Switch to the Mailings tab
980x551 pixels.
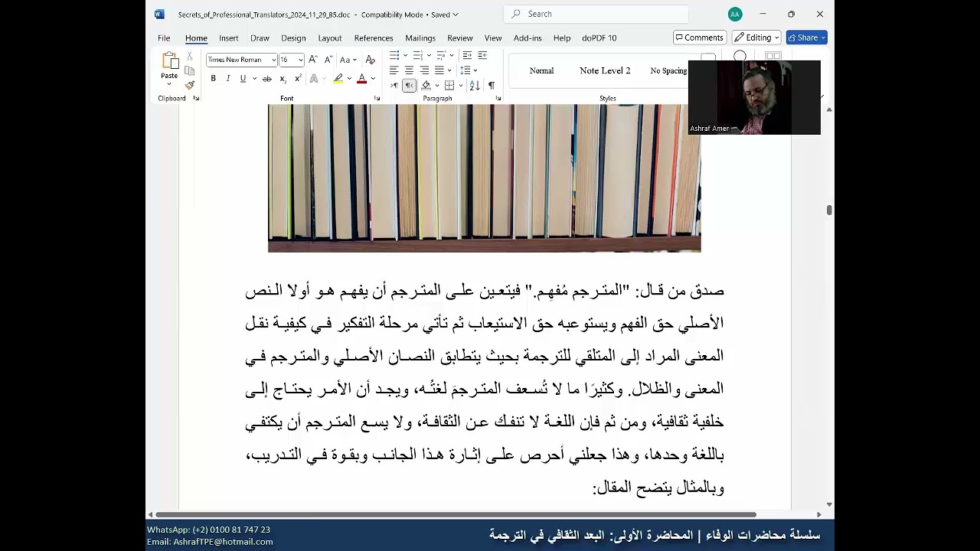coord(420,37)
